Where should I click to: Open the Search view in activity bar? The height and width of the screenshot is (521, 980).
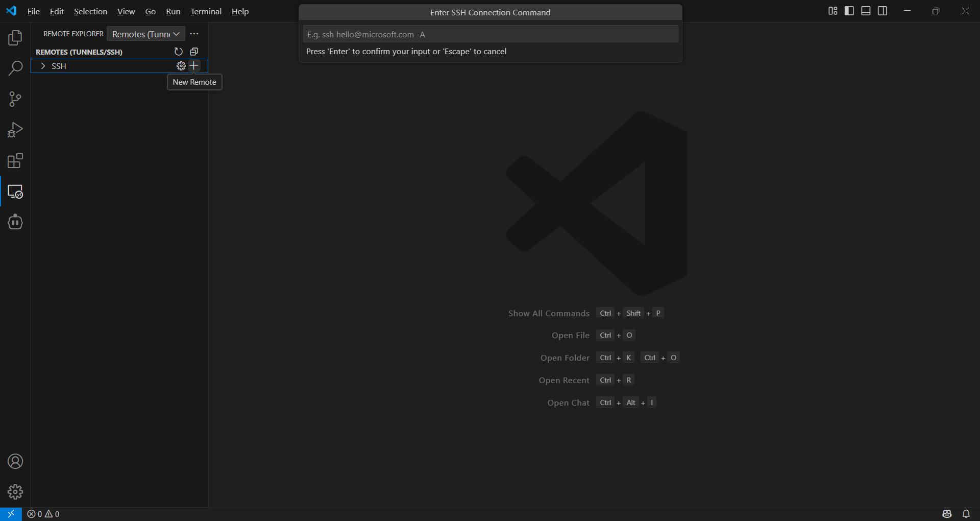coord(15,68)
